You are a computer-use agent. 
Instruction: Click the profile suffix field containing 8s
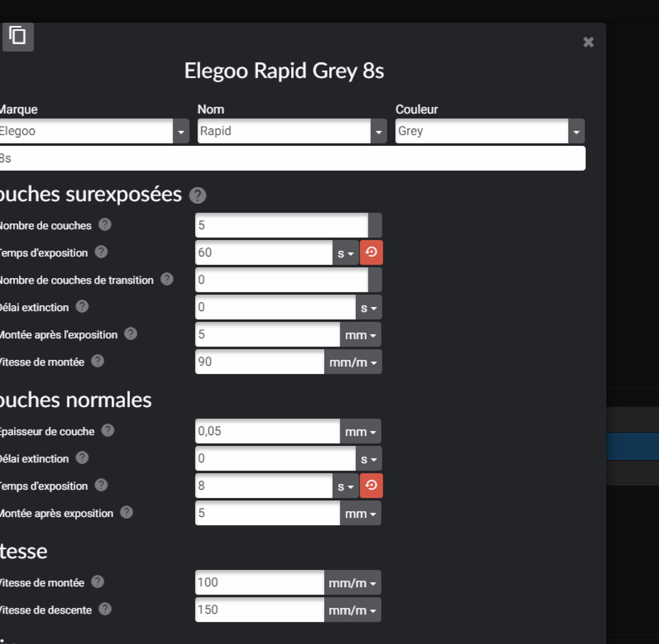[x=292, y=158]
